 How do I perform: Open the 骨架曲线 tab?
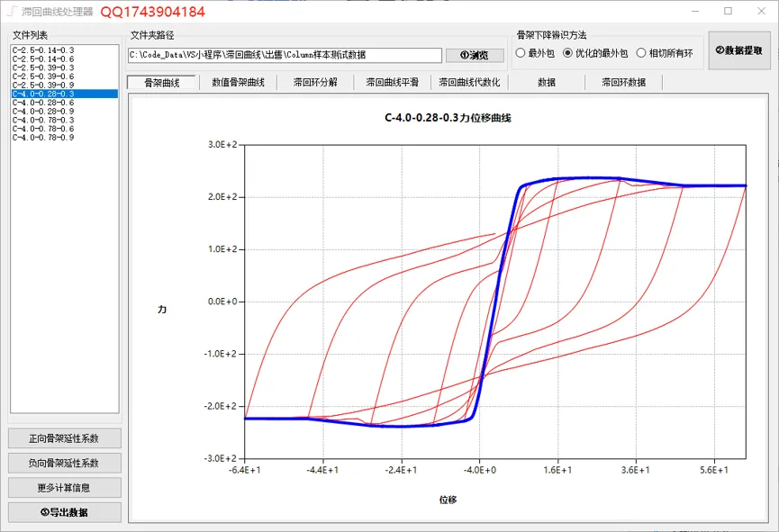162,83
